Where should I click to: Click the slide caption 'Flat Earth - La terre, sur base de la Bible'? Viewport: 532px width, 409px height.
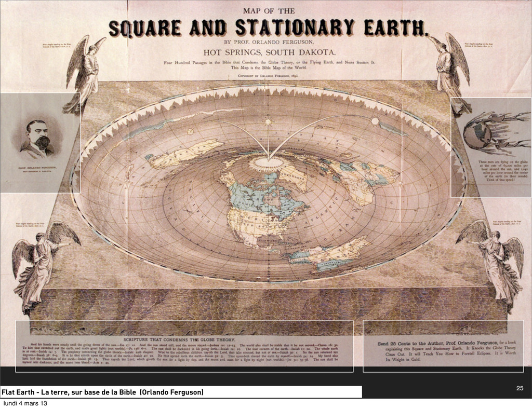click(x=69, y=392)
